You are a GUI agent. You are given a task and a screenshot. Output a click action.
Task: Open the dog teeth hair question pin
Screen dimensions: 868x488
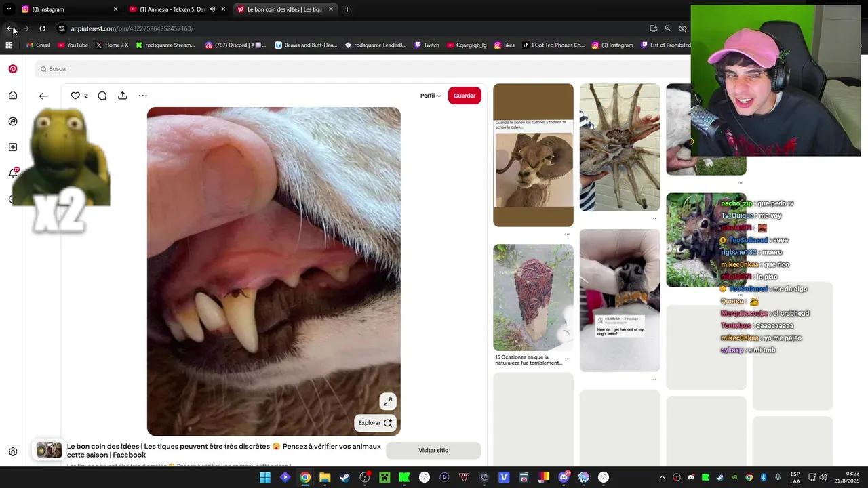click(620, 300)
